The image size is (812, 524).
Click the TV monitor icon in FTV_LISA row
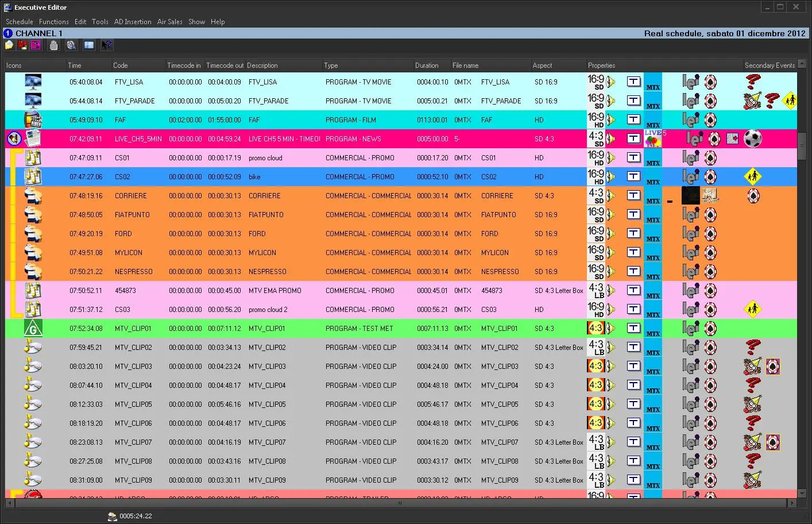point(33,82)
